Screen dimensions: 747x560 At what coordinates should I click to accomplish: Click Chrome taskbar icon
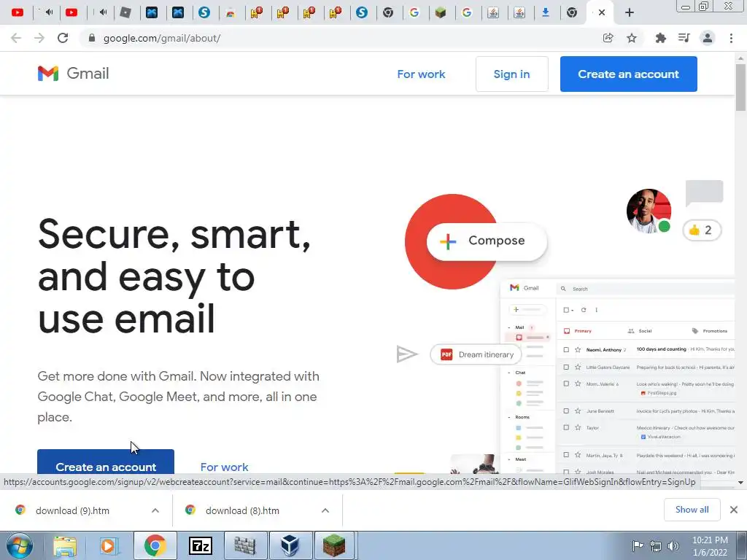155,545
